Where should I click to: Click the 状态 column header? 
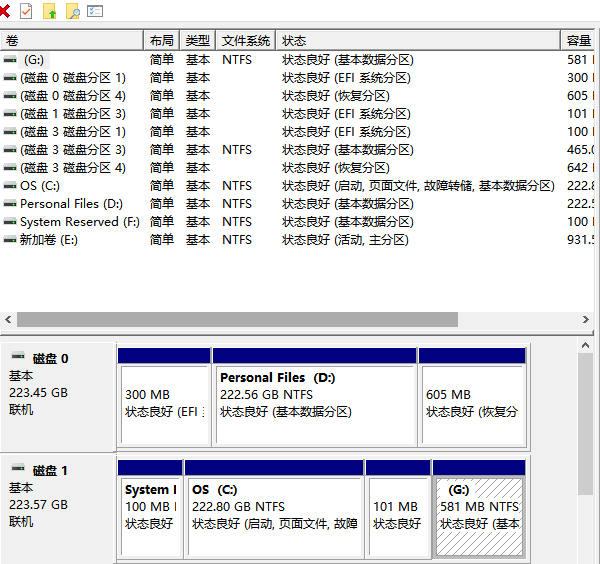pyautogui.click(x=418, y=41)
